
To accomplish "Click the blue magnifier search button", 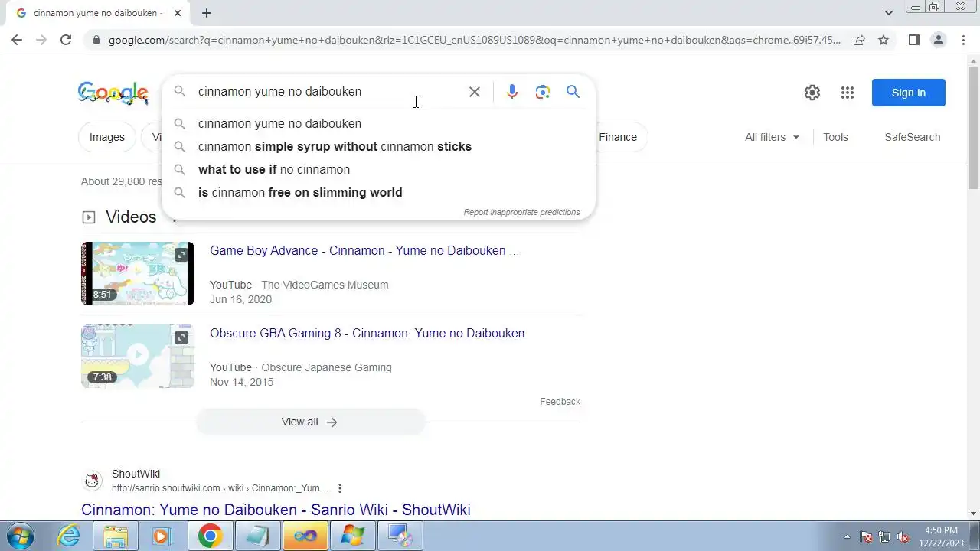I will click(x=573, y=92).
